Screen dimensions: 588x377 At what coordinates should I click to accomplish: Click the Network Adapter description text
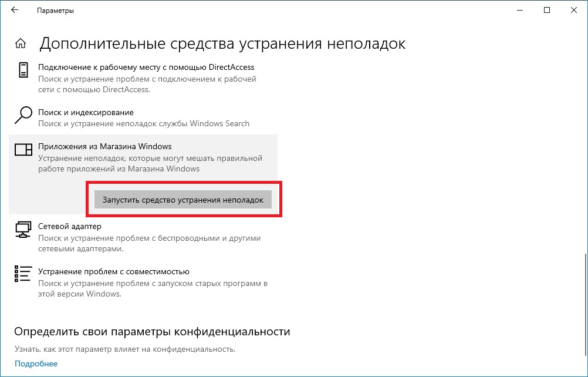pyautogui.click(x=149, y=244)
